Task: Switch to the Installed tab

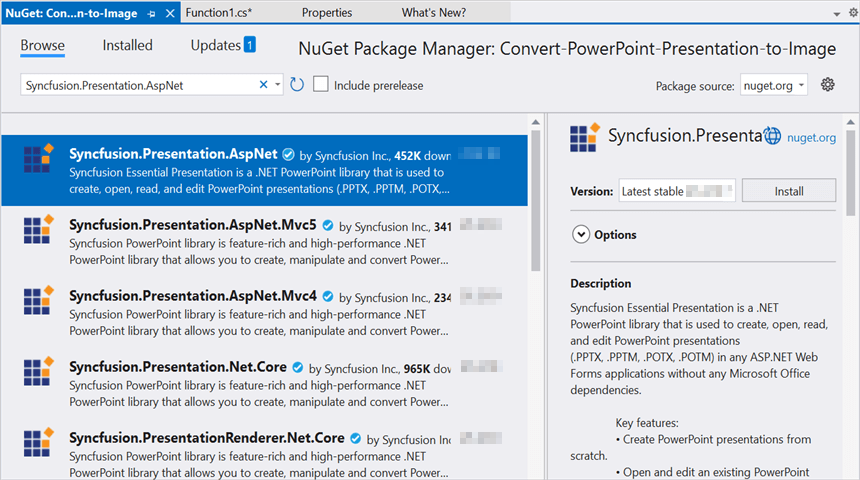Action: click(x=127, y=45)
